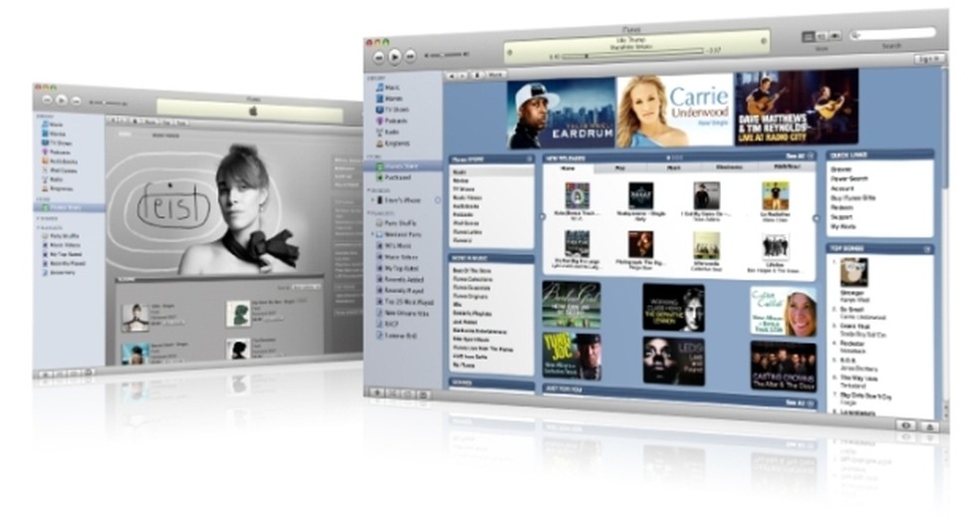Select Audiobooks in iTunes Store list

pyautogui.click(x=466, y=205)
